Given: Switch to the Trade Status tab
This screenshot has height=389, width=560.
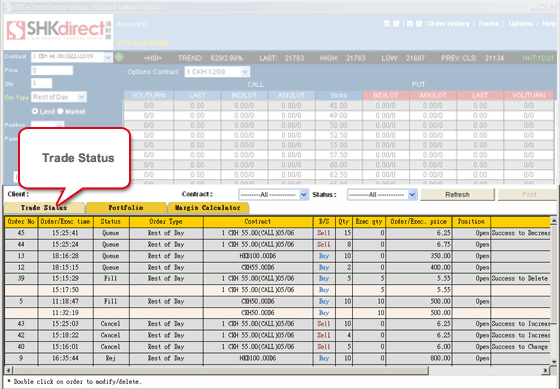Looking at the screenshot, I should click(44, 208).
